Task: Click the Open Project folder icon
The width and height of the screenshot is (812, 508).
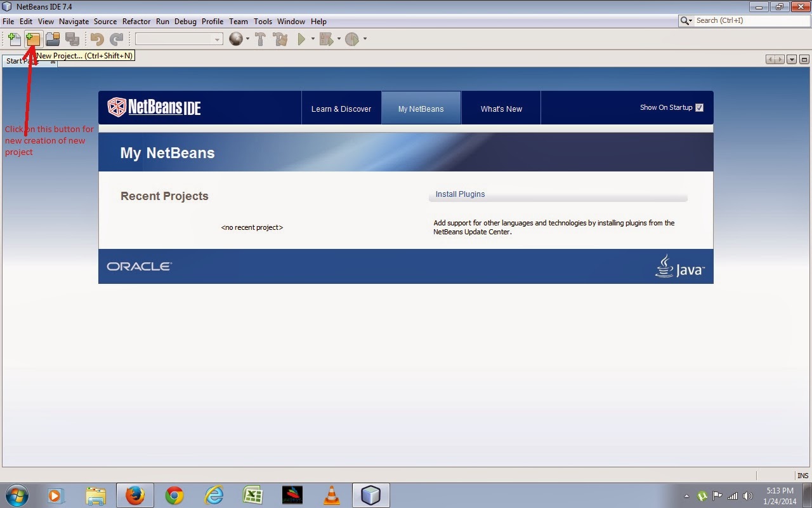Action: pyautogui.click(x=53, y=39)
